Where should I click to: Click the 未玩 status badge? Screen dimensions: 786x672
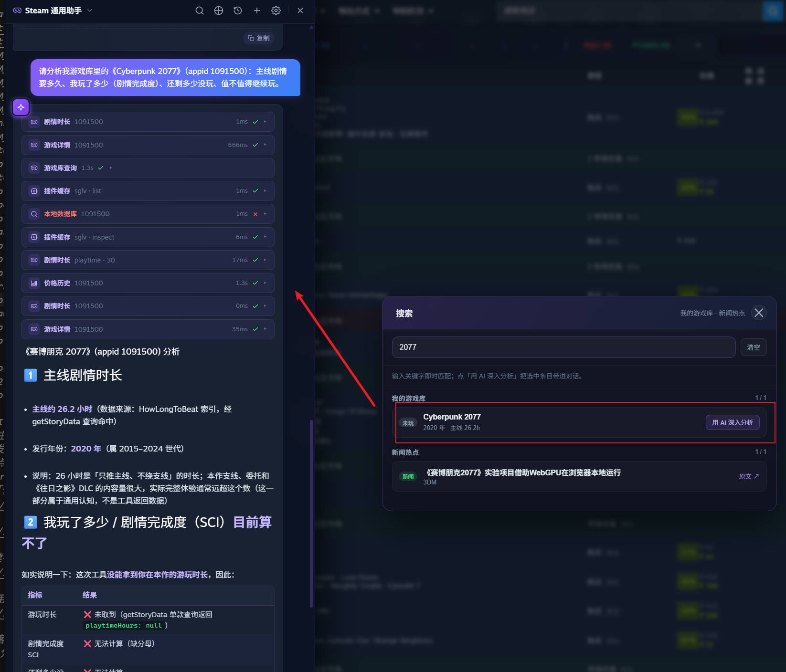(x=408, y=423)
